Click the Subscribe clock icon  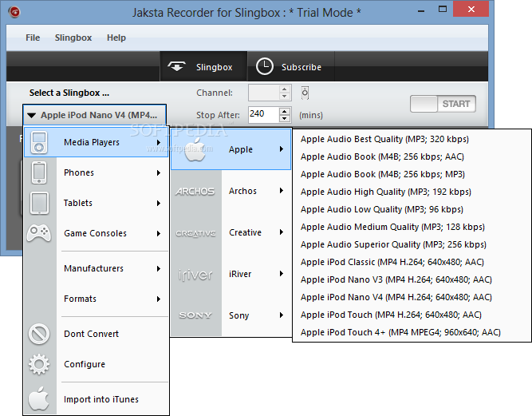[x=265, y=66]
